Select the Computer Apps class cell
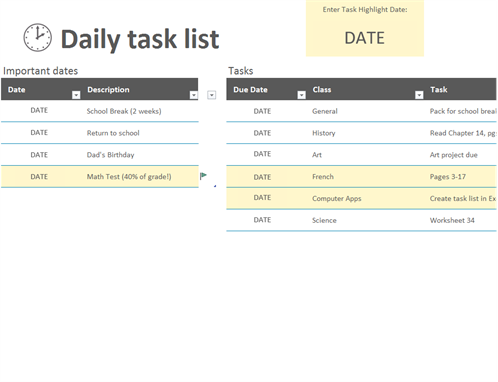 point(337,198)
